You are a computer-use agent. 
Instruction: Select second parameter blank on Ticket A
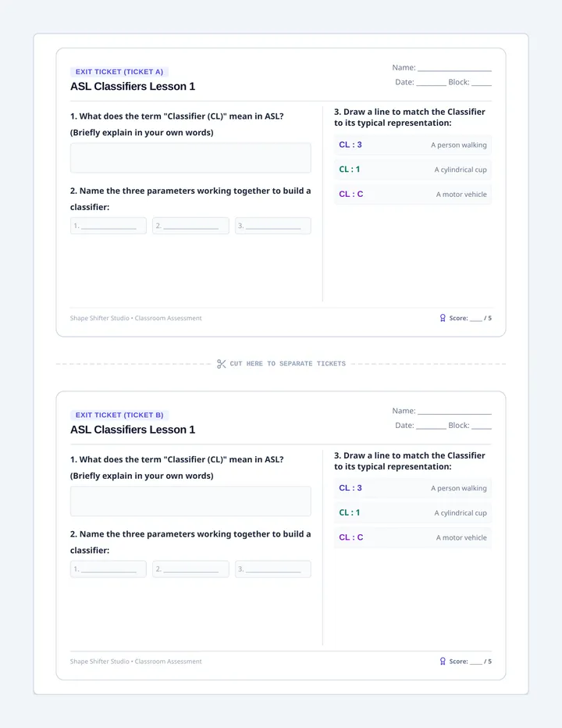pos(190,226)
